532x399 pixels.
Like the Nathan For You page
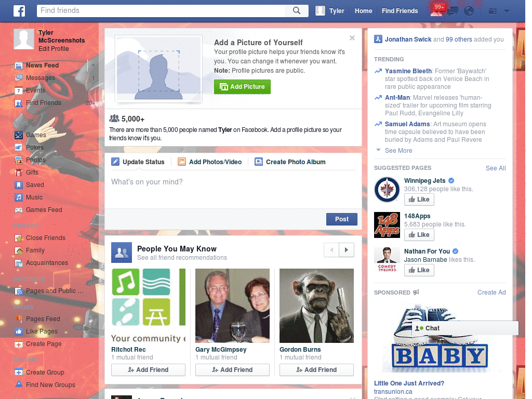pos(419,270)
